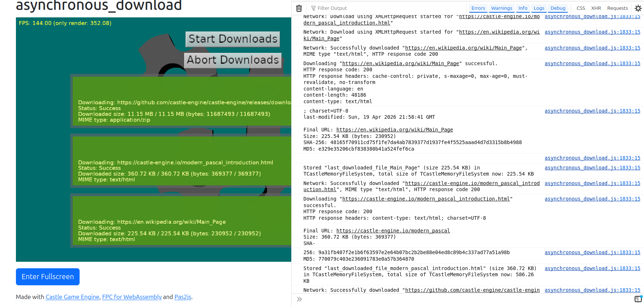Enable XHR request logging
The height and width of the screenshot is (307, 644).
[x=596, y=8]
